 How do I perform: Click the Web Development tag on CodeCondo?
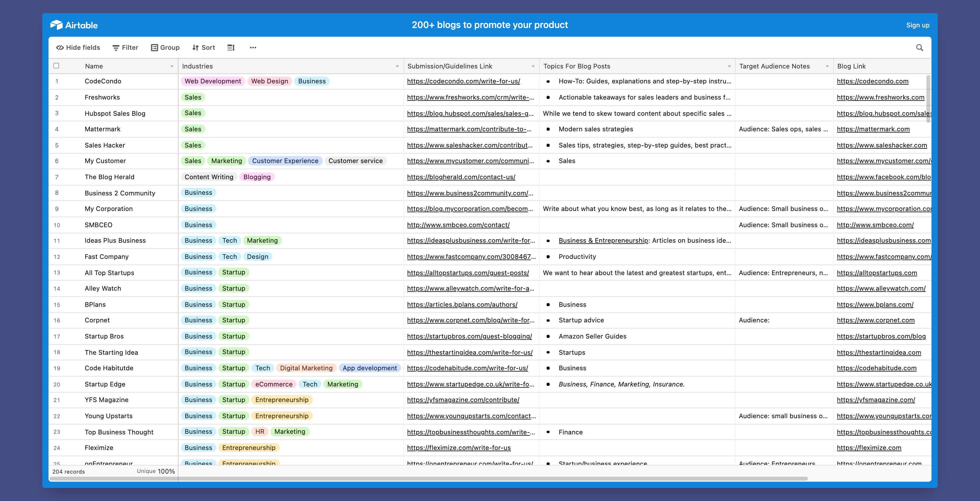click(x=213, y=81)
